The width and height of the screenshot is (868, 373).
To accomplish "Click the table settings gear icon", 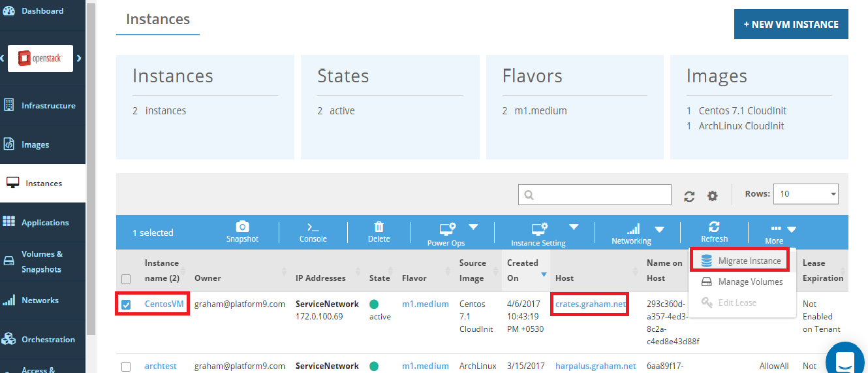I will [712, 196].
